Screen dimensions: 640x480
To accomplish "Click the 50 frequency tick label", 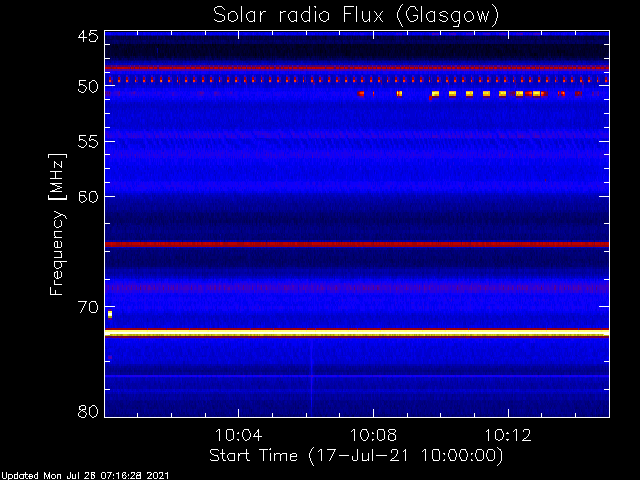I will pyautogui.click(x=88, y=87).
